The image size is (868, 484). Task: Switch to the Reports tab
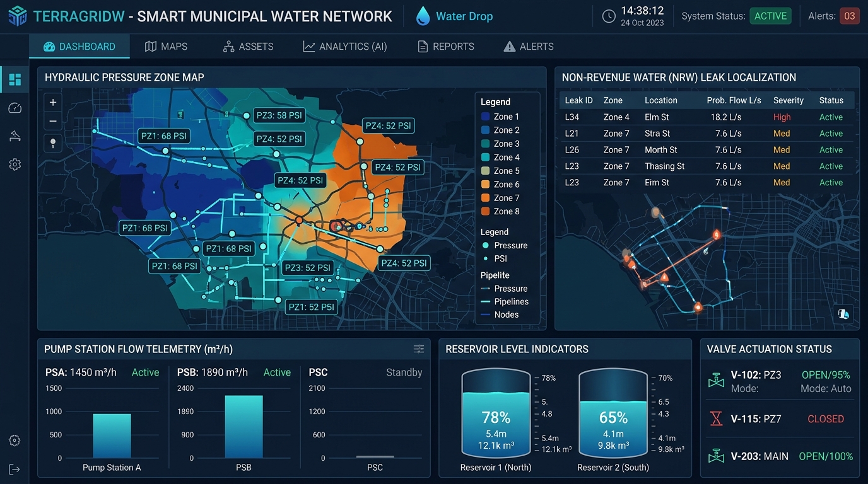pyautogui.click(x=446, y=47)
